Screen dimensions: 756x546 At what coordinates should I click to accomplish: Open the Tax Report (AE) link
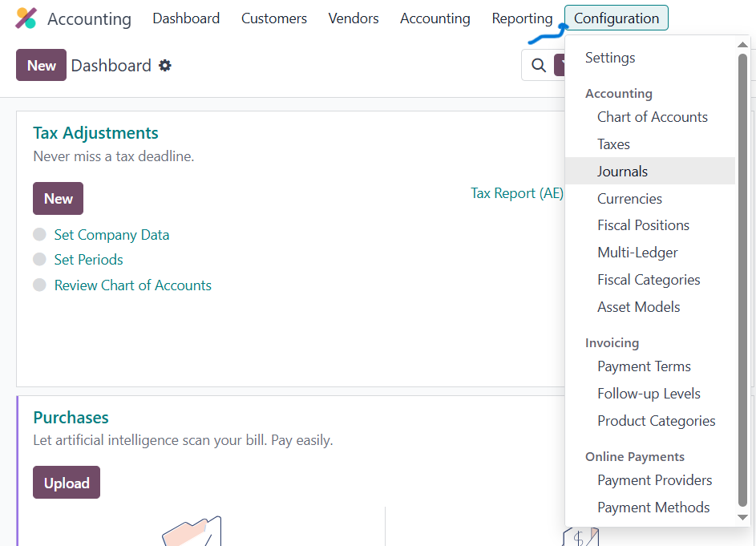[x=516, y=193]
